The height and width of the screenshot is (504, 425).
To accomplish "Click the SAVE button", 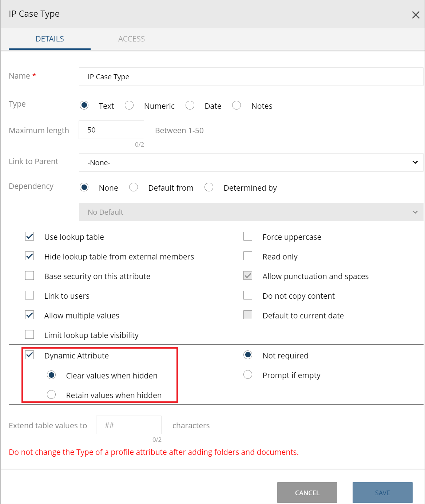I will (382, 492).
